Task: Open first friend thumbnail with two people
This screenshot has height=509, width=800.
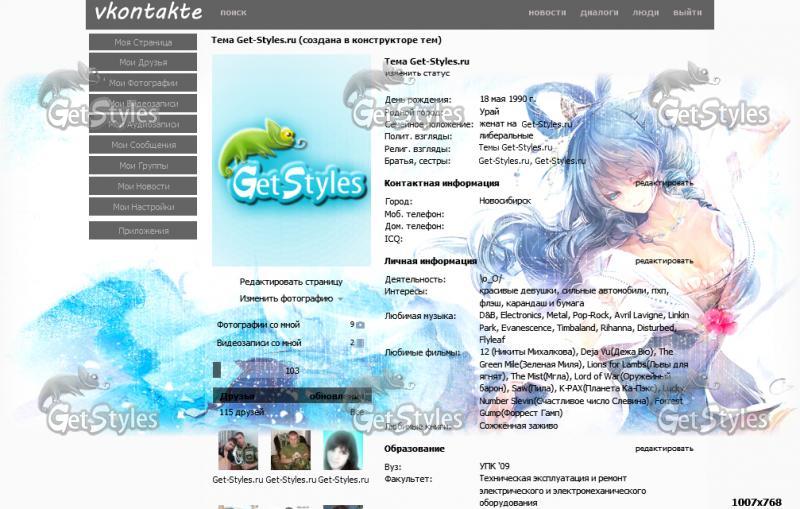Action: click(x=238, y=450)
